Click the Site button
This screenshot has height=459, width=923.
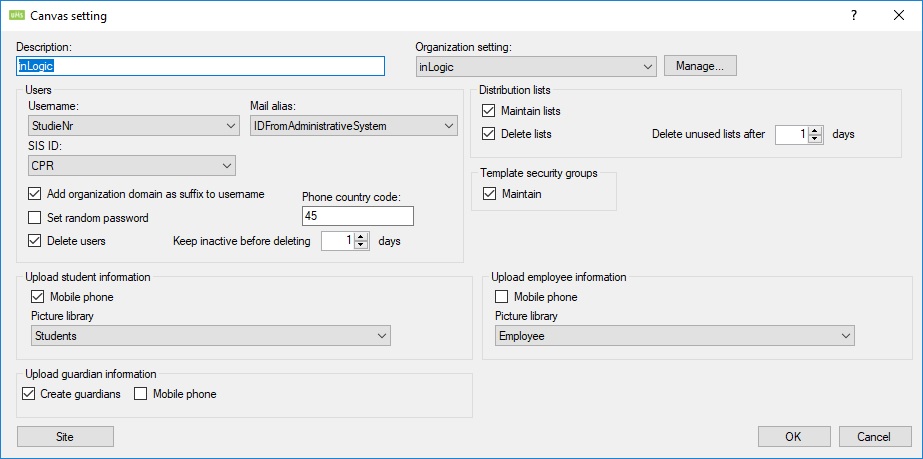click(x=65, y=436)
